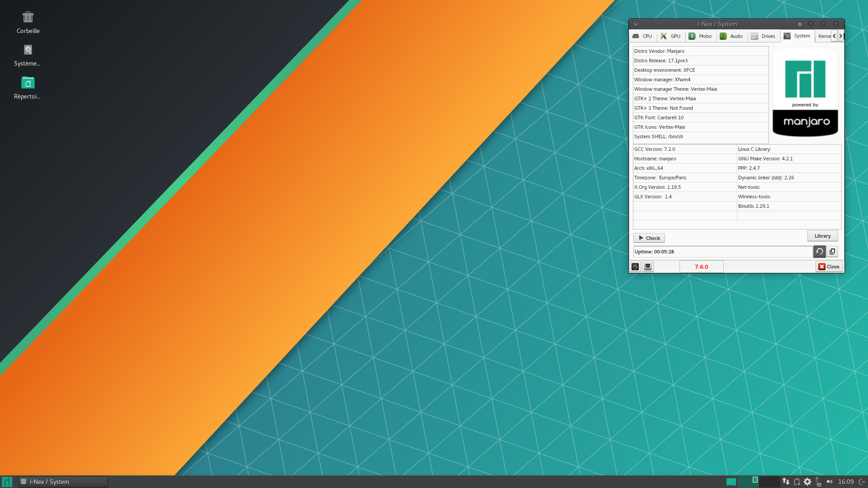Screen dimensions: 868x488
Task: Expand the I-Nex window title dropdown
Action: (636, 24)
